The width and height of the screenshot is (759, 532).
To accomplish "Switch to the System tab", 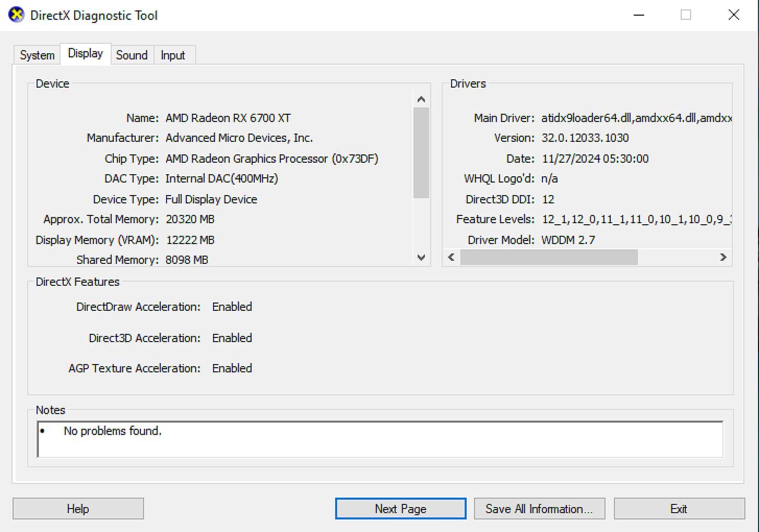I will pyautogui.click(x=37, y=55).
